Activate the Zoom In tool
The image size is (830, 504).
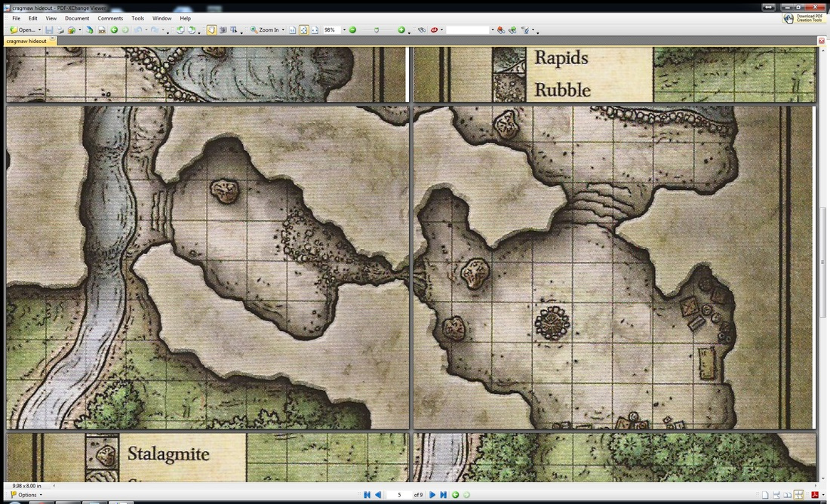265,30
